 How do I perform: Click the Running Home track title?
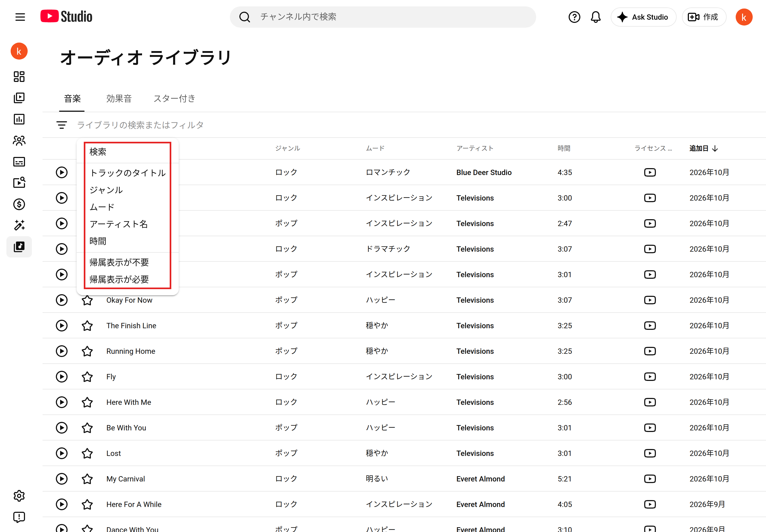coord(131,351)
